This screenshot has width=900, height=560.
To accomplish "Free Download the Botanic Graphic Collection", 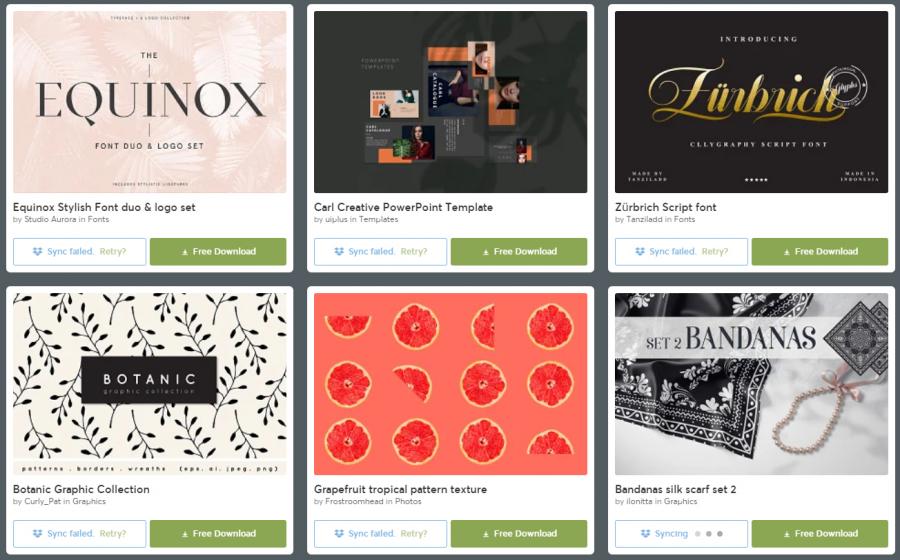I will 218,534.
